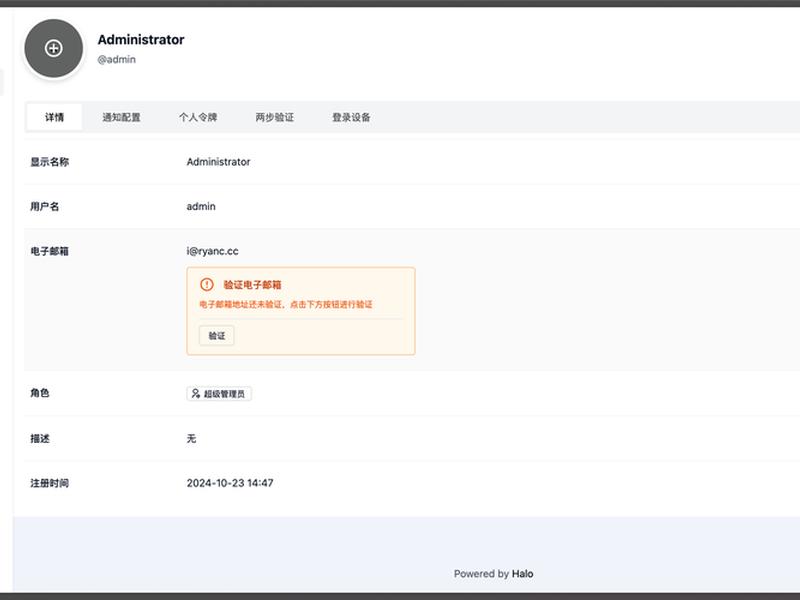Click the 无 description value
The image size is (800, 600).
[191, 439]
